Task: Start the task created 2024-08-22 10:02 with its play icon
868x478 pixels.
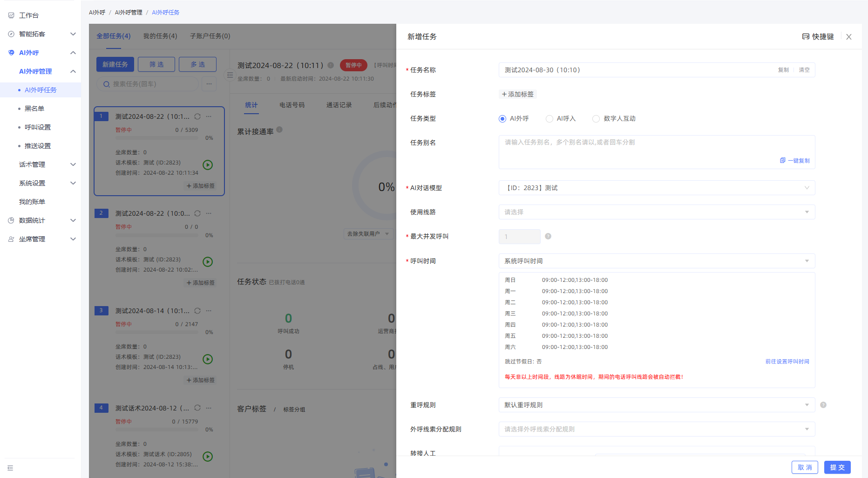Action: tap(208, 262)
